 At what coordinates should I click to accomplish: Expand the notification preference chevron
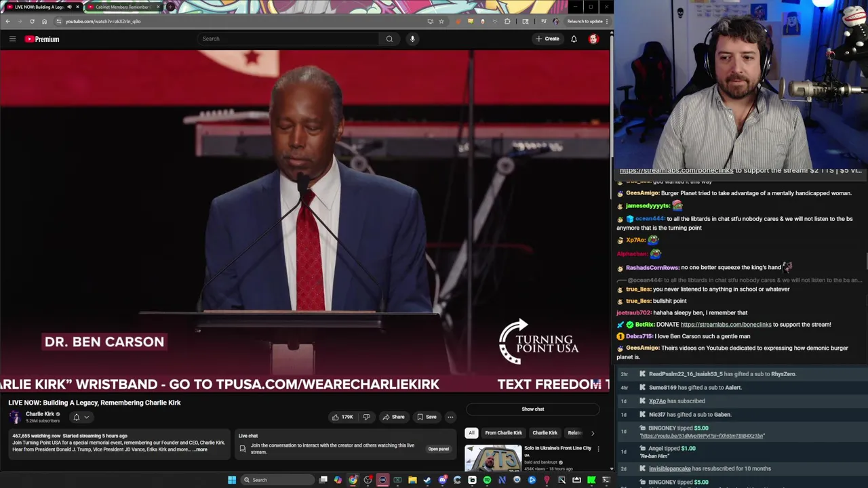tap(87, 417)
